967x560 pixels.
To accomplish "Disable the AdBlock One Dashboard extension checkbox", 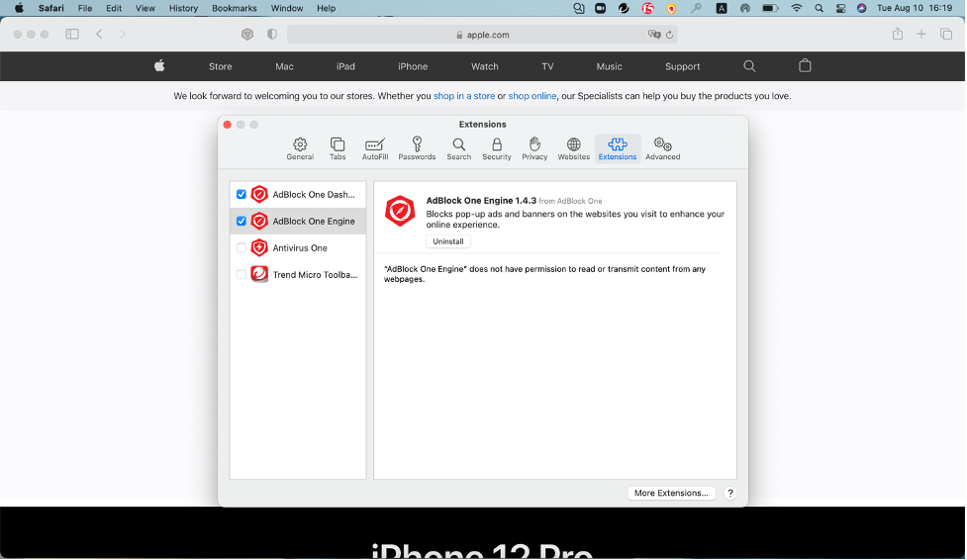I will pos(242,195).
